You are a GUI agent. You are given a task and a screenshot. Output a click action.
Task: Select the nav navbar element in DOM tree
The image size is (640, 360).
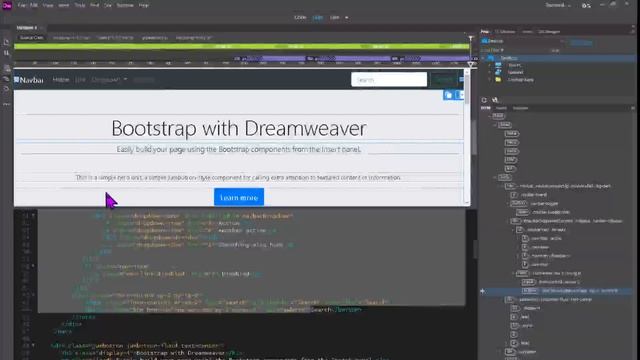(x=558, y=186)
